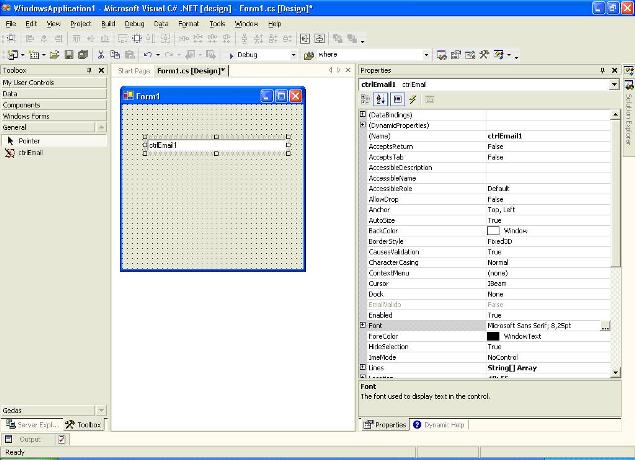Expand the (DataBindings) property node
This screenshot has width=635, height=460.
click(x=363, y=115)
